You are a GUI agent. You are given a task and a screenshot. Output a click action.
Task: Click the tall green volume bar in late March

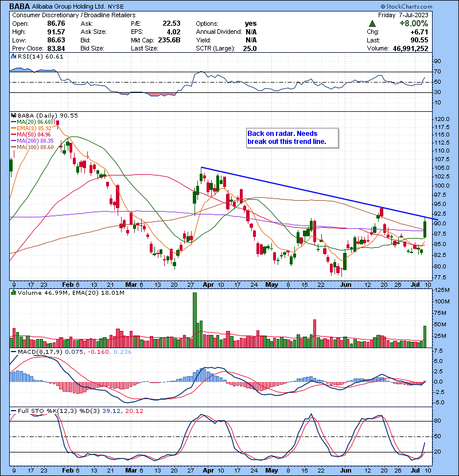tap(195, 320)
